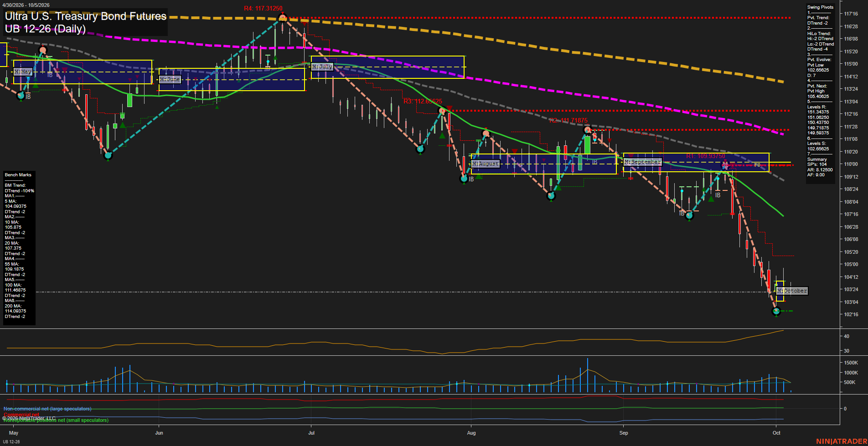Select the "AR: 8.12500" summary value
868x446 pixels.
pos(820,170)
